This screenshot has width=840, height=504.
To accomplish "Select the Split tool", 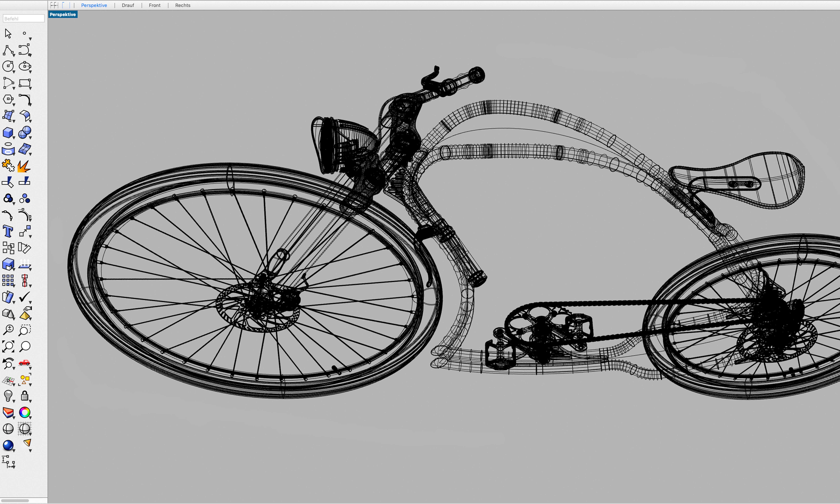I will click(24, 181).
